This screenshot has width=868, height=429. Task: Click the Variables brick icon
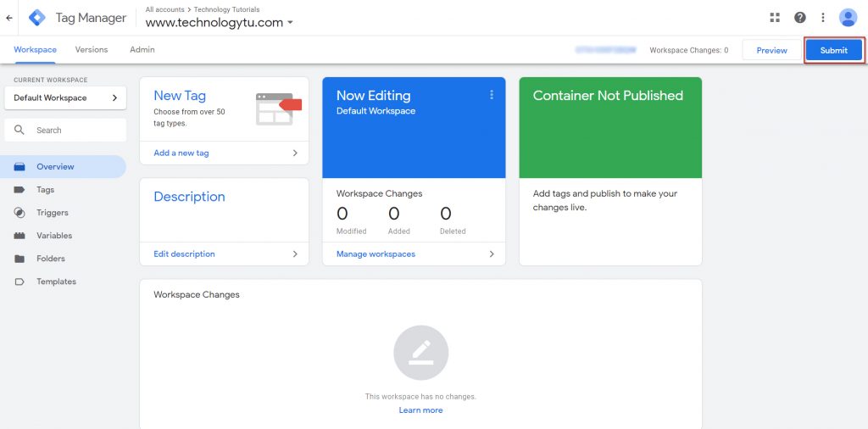(19, 236)
